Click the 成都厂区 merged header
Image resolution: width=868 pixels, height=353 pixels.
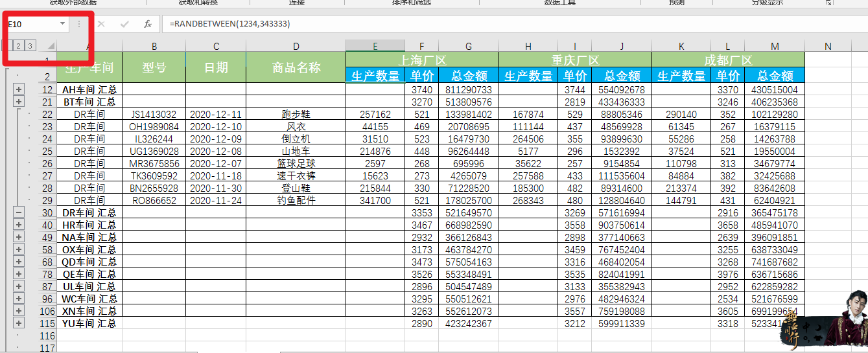(729, 60)
